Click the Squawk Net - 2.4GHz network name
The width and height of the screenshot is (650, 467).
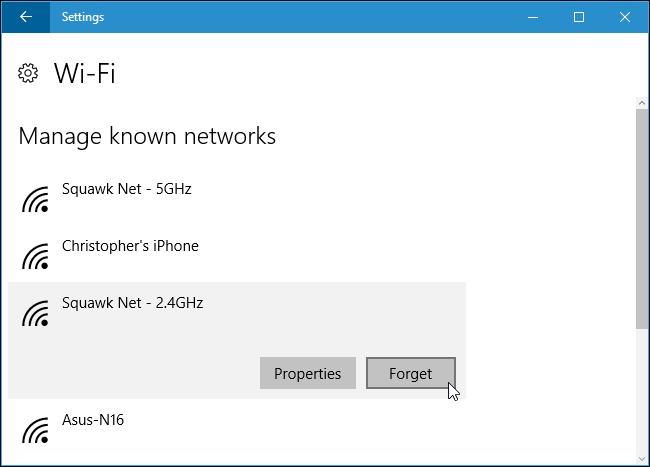point(132,302)
